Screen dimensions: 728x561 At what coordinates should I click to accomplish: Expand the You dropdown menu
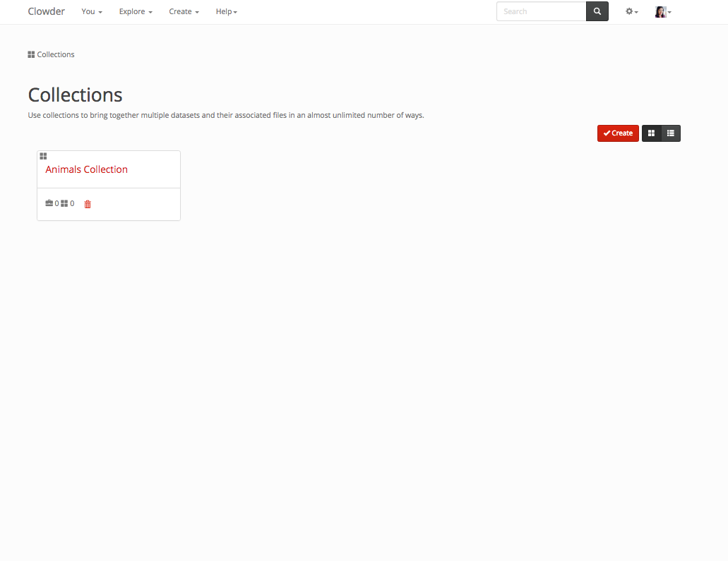pos(92,12)
